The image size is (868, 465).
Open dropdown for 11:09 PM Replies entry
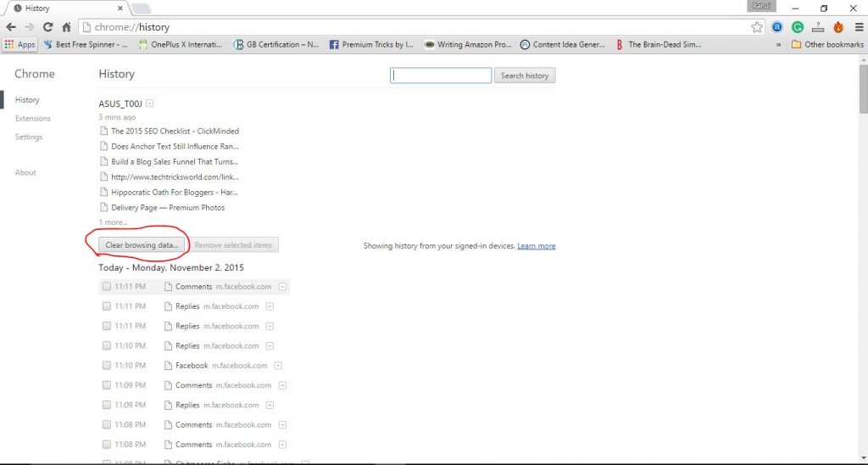tap(270, 405)
